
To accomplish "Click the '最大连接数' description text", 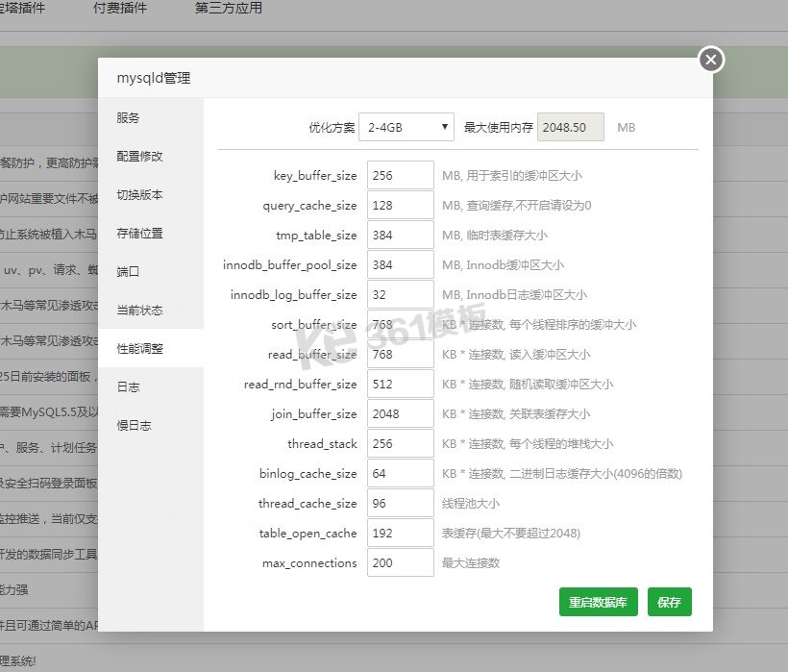I will (470, 563).
